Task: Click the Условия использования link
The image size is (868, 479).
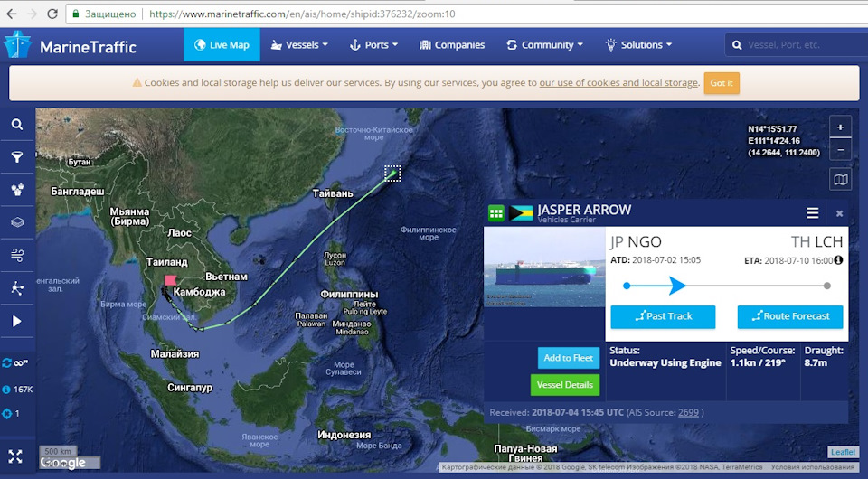Action: 813,467
